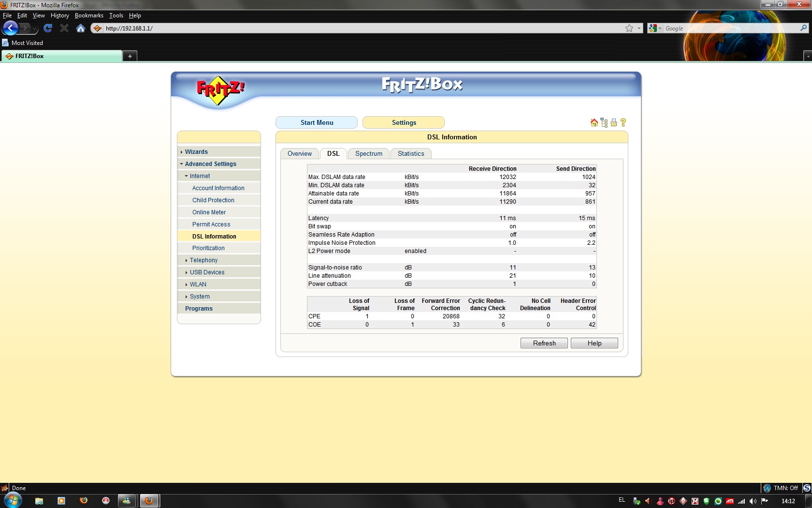Click the forward navigation arrow
This screenshot has height=508, width=812.
pos(25,28)
